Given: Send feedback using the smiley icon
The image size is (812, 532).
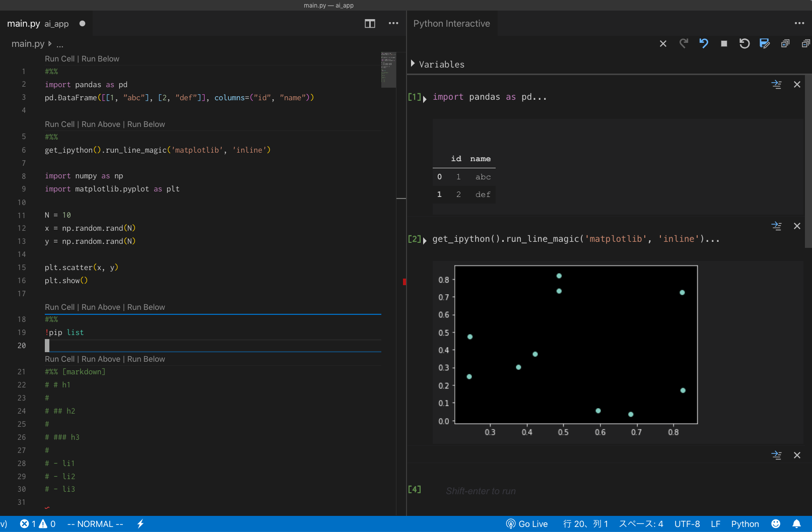Looking at the screenshot, I should [776, 523].
